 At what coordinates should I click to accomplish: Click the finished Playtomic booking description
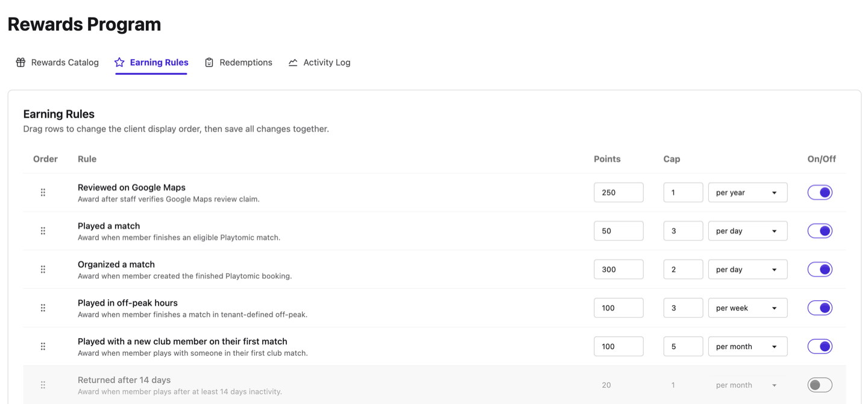coord(184,276)
